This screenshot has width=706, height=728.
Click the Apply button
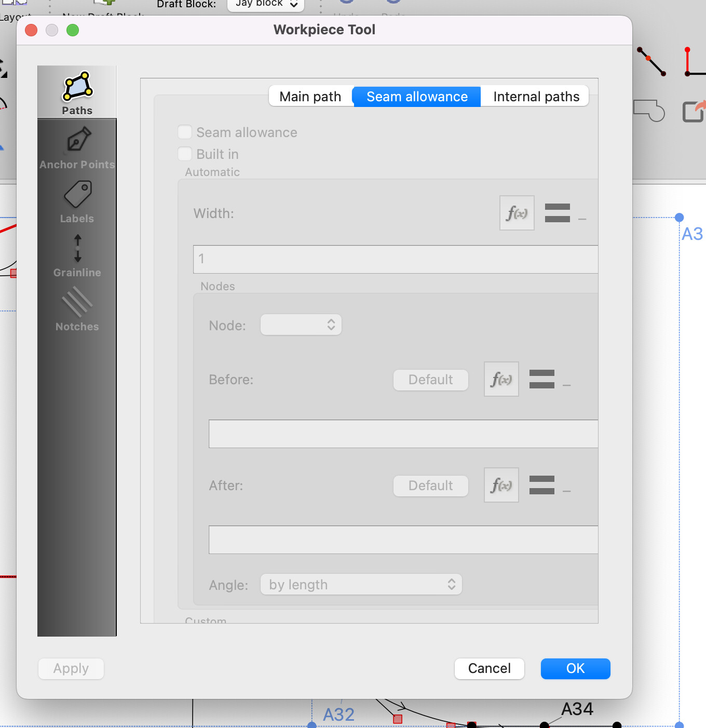point(71,668)
